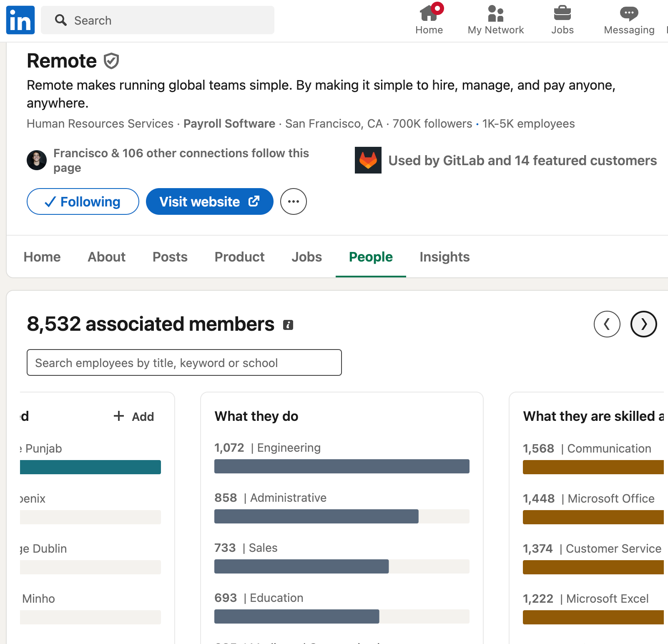The height and width of the screenshot is (644, 668).
Task: Select the Microsoft Excel skill bar
Action: 593,617
